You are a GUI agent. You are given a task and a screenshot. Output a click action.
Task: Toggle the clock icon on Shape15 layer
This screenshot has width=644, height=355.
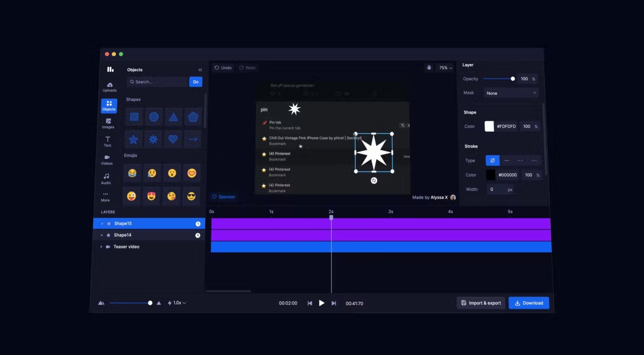pyautogui.click(x=198, y=224)
